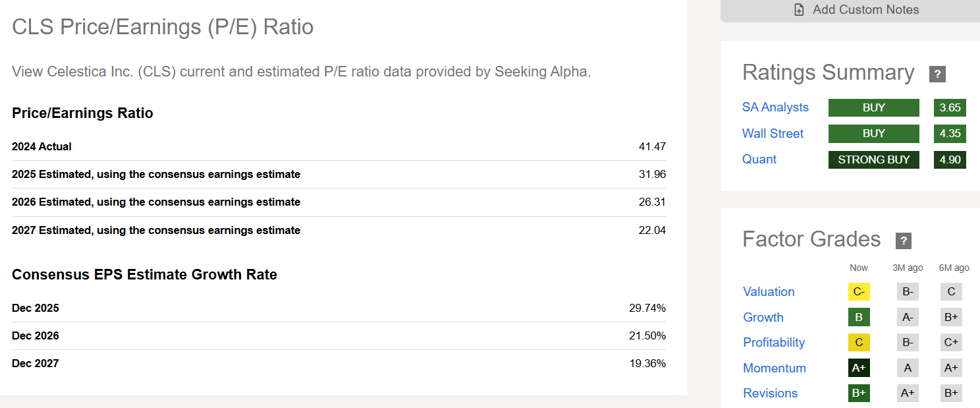
Task: Open the Valuation factor grade link
Action: (769, 291)
